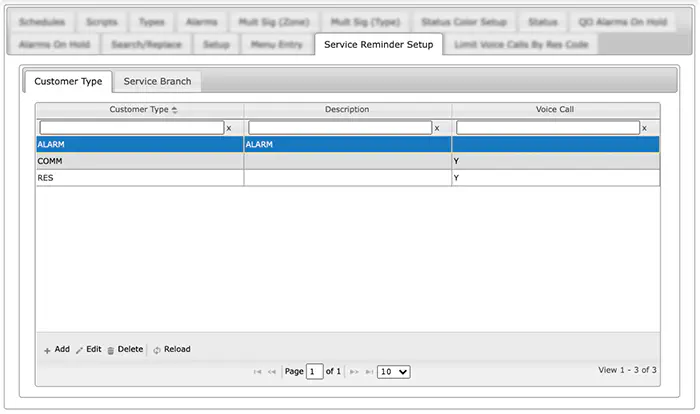The image size is (700, 414).
Task: Open the Menu Entry tab
Action: 277,45
